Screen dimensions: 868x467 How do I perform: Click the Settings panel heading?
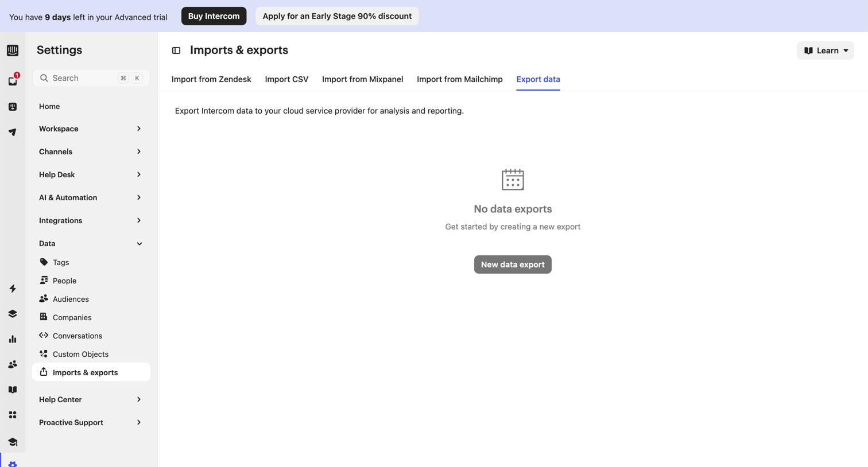(x=59, y=50)
